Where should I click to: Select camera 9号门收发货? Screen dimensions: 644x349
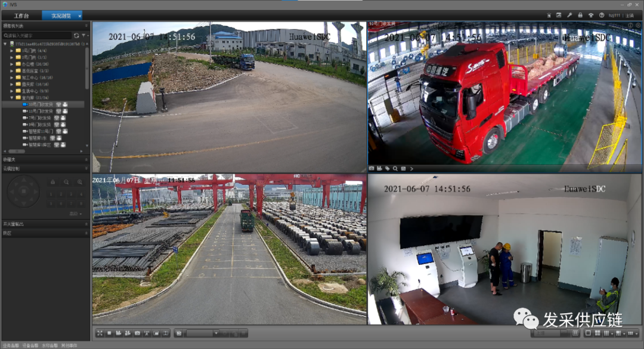coord(39,125)
